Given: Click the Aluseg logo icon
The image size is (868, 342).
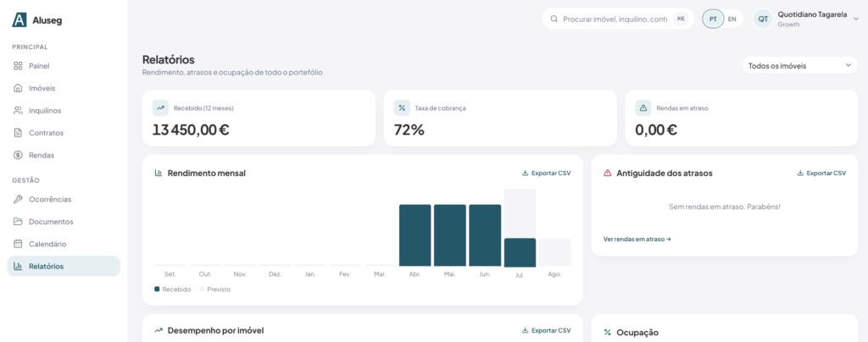Looking at the screenshot, I should pos(19,19).
